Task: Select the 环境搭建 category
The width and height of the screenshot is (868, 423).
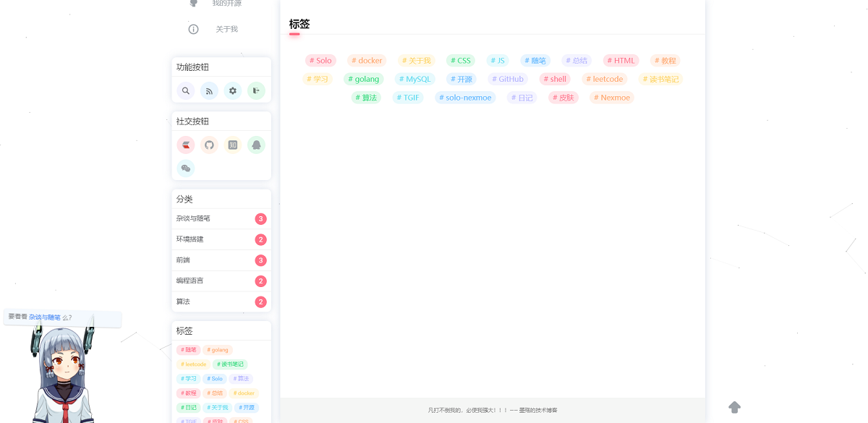Action: coord(190,239)
